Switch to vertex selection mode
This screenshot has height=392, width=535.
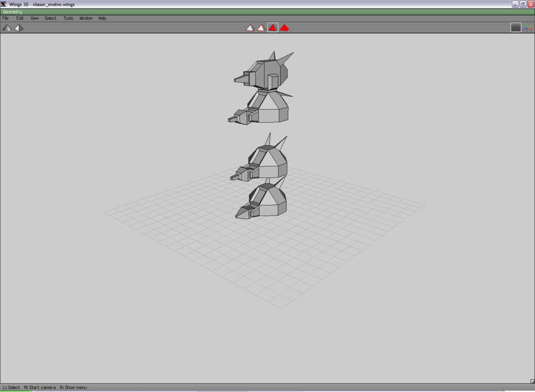(250, 28)
